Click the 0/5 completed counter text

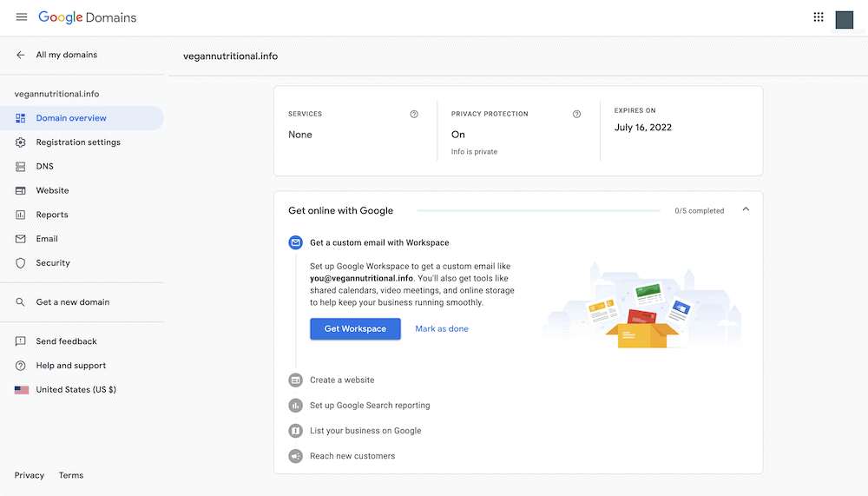(x=699, y=210)
